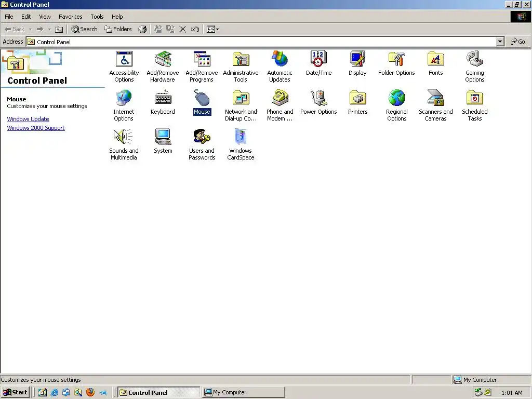Expand the Back history dropdown arrow
This screenshot has height=399, width=532.
tap(30, 29)
